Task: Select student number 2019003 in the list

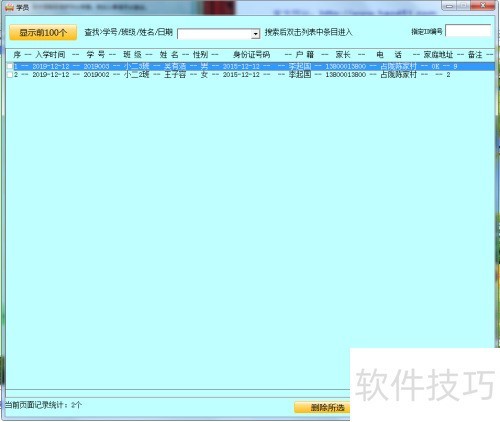Action: point(96,66)
